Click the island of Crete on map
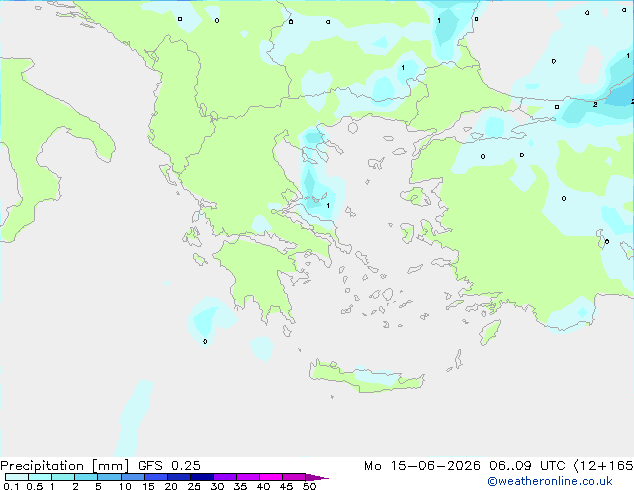The image size is (634, 490). click(x=366, y=376)
